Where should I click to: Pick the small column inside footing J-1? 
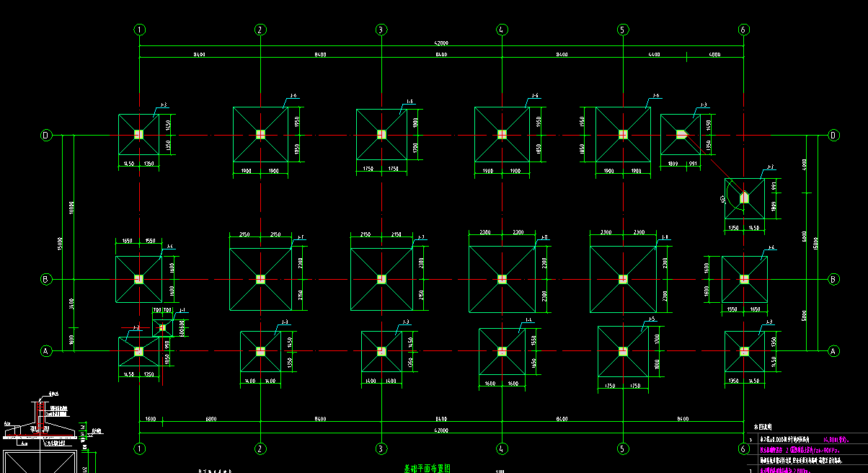(162, 328)
